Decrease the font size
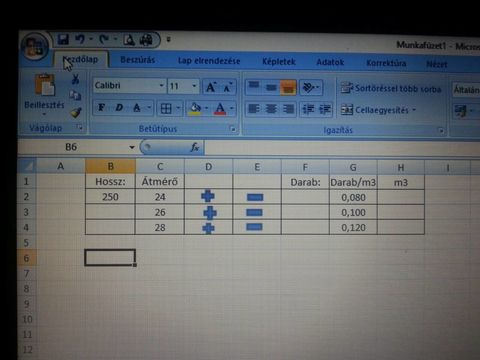 coord(228,88)
